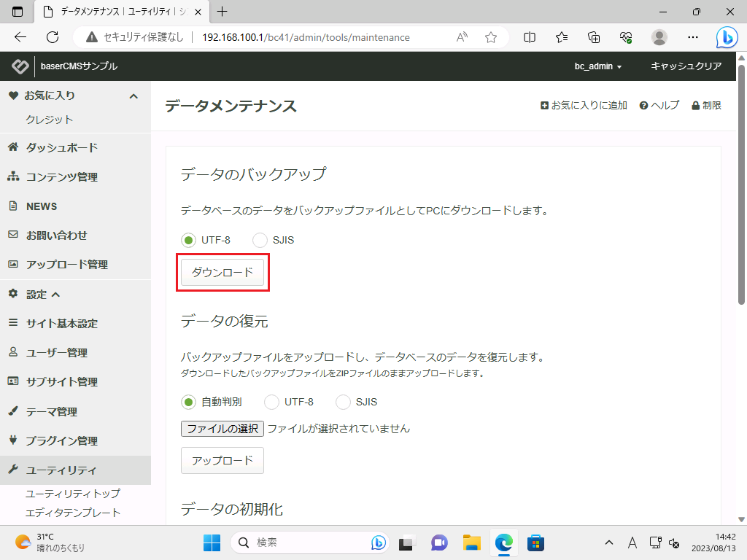
Task: Choose 自動判別 restore encoding option
Action: coord(188,402)
